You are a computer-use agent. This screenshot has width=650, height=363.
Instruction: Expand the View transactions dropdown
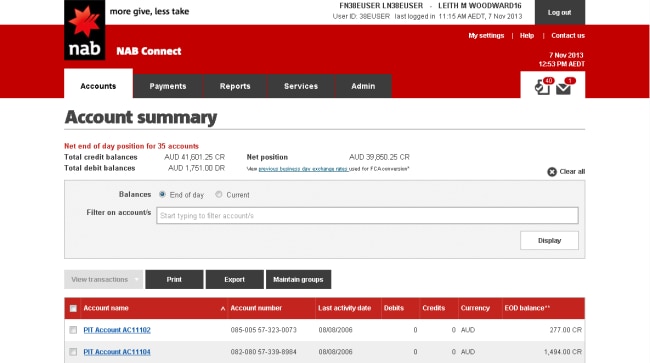(104, 279)
